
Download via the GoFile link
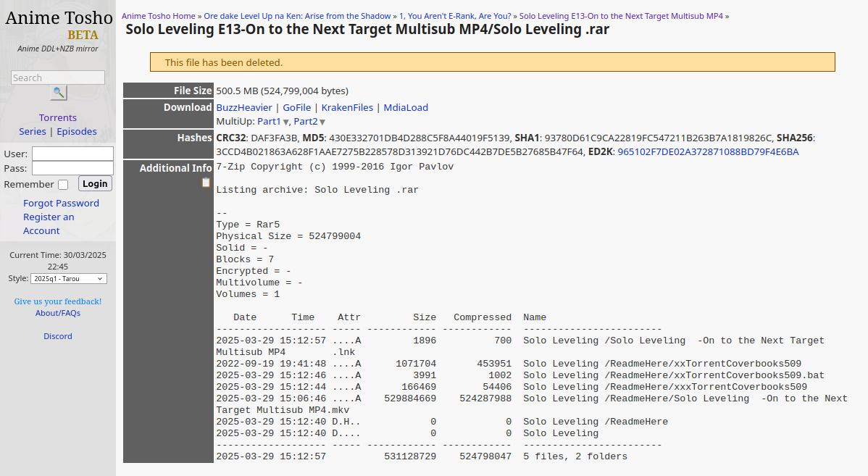pos(296,107)
